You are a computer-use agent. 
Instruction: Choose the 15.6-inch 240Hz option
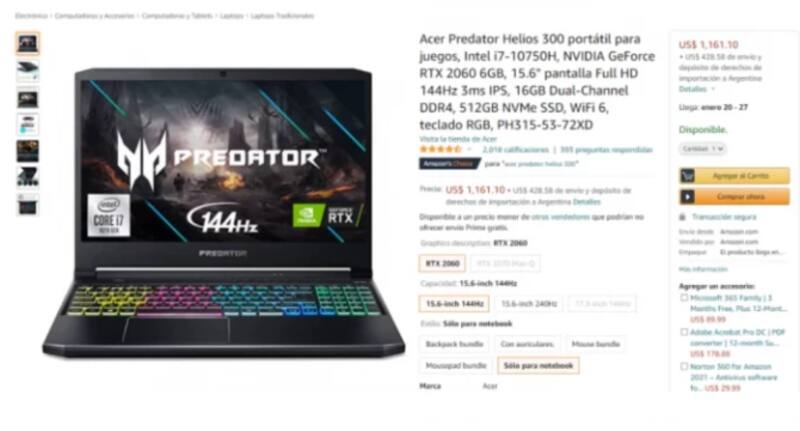coord(529,304)
